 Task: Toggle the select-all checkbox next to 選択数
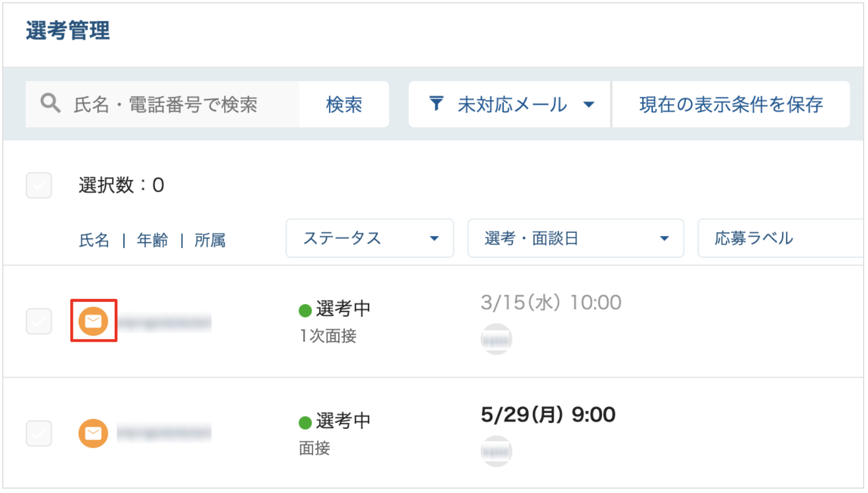point(39,186)
